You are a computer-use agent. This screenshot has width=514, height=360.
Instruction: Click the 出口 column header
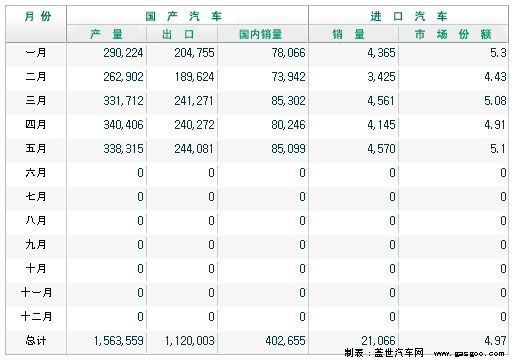[178, 34]
